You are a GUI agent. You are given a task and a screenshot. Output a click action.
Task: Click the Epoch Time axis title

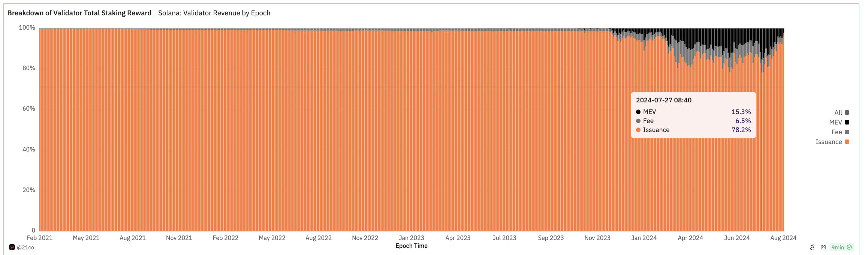point(412,246)
